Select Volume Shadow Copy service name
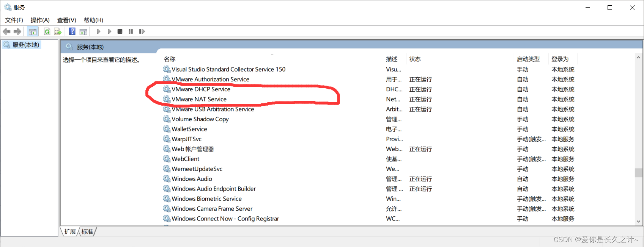This screenshot has width=644, height=247. pyautogui.click(x=200, y=119)
